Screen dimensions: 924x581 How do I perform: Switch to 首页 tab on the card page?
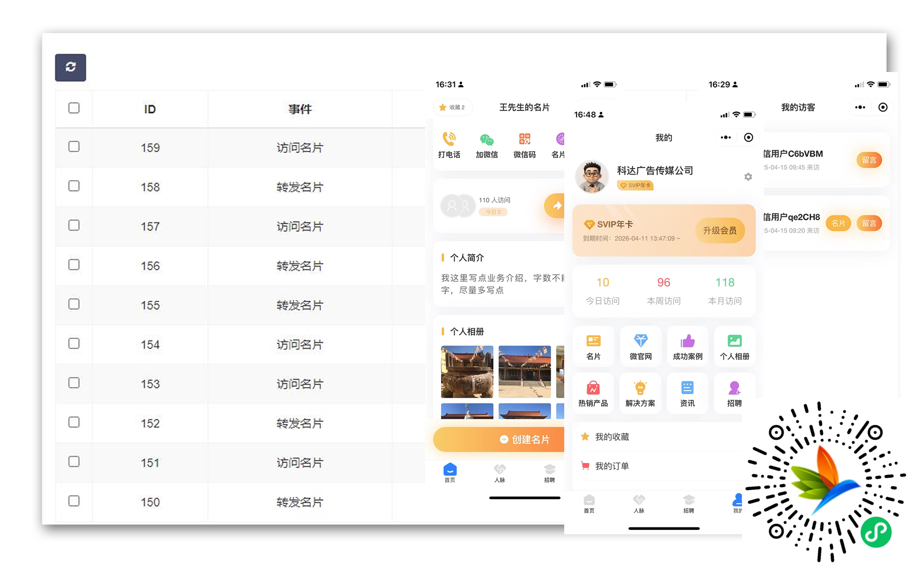450,472
